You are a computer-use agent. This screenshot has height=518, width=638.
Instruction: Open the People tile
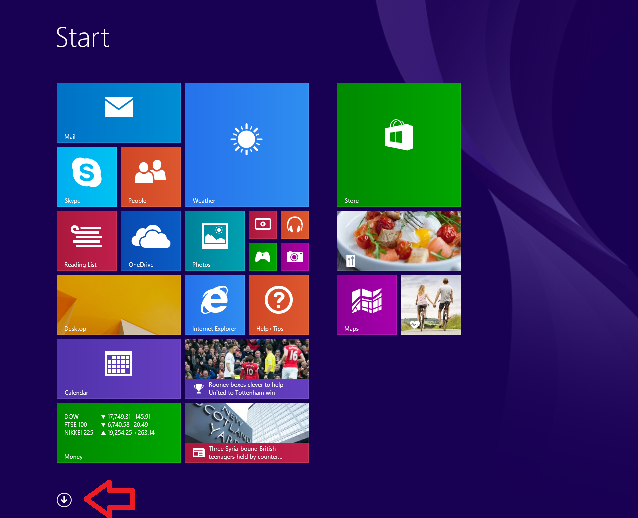pos(151,177)
